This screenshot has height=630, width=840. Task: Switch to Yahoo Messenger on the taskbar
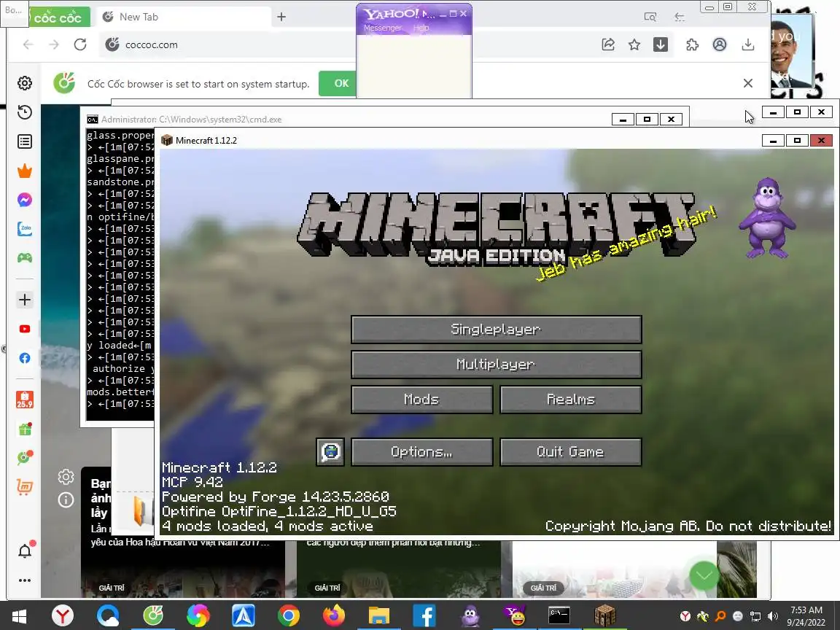pyautogui.click(x=515, y=615)
